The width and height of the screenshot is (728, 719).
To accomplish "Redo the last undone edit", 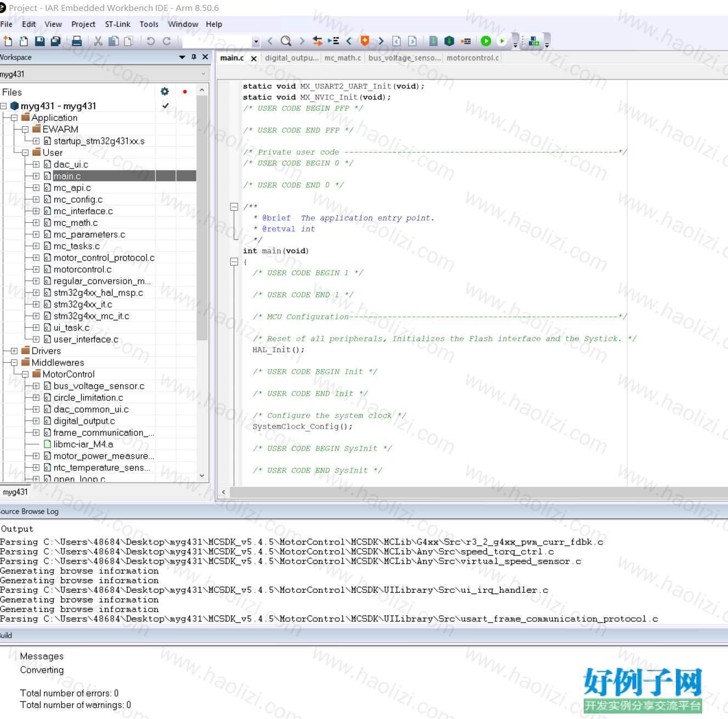I will [x=167, y=41].
